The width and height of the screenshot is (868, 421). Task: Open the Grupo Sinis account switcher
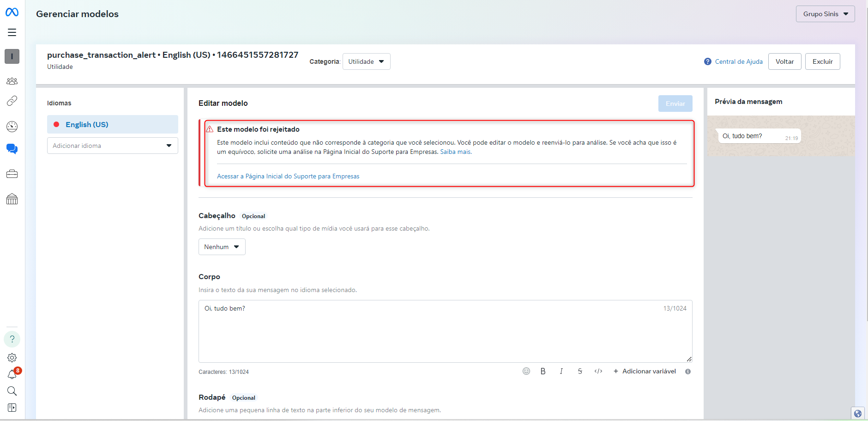(825, 13)
